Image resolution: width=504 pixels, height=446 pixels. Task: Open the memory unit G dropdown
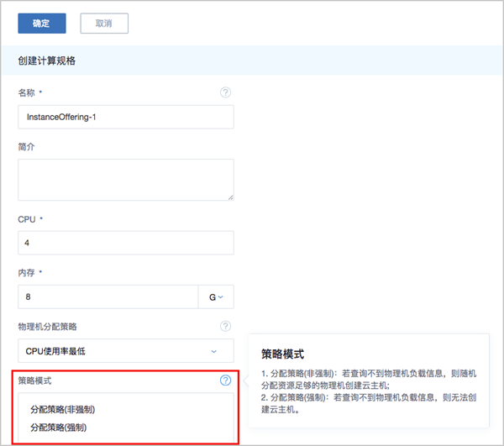point(216,296)
